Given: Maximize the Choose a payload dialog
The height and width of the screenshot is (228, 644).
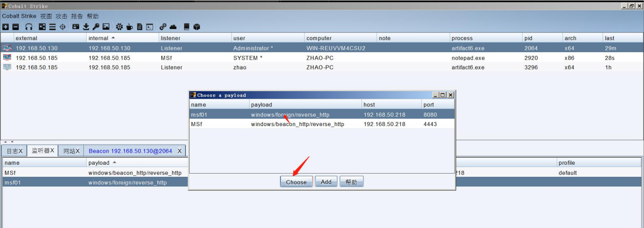Looking at the screenshot, I should pyautogui.click(x=443, y=95).
